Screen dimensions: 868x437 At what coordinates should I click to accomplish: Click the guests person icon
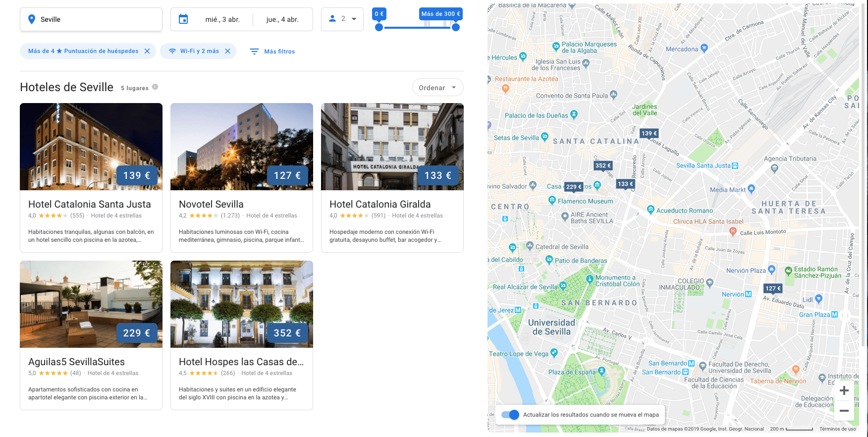point(332,19)
